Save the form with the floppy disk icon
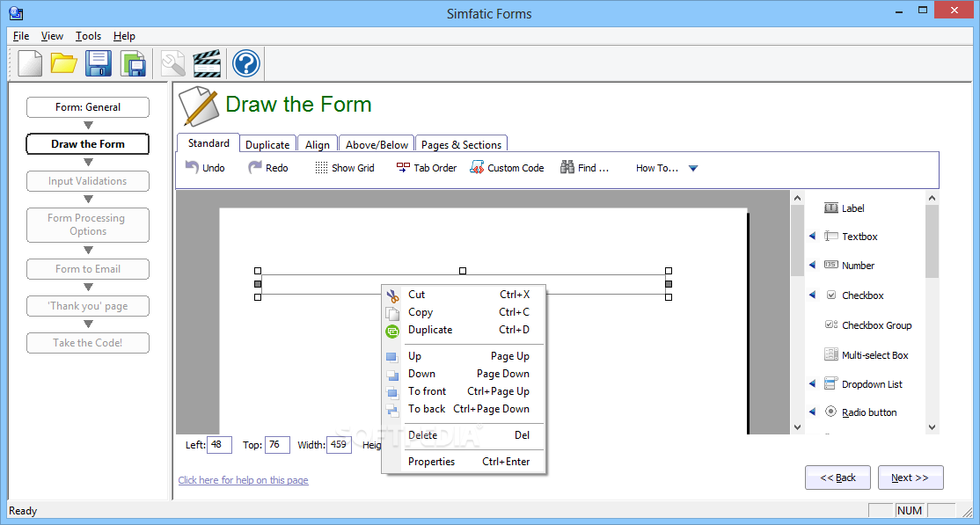The image size is (980, 525). click(99, 63)
